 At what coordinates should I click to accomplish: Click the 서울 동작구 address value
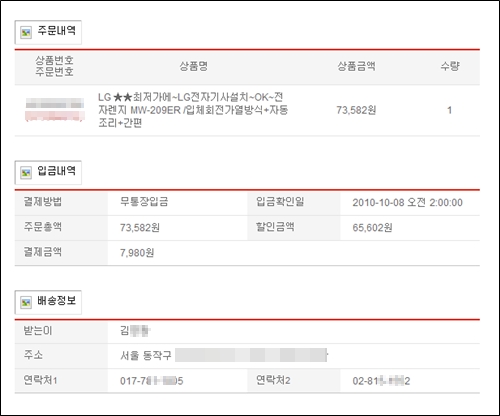coord(223,355)
